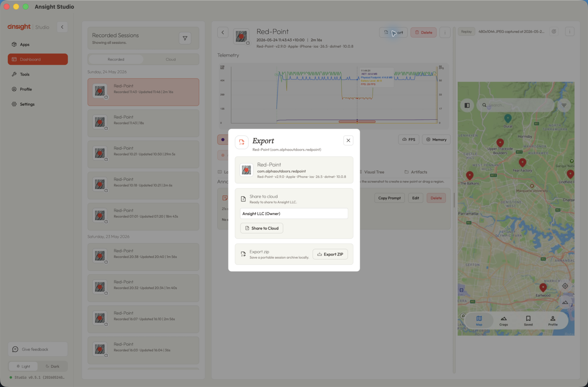This screenshot has width=588, height=387.
Task: Select session Recorded 16:07 lasting 2m 56s
Action: (143, 319)
